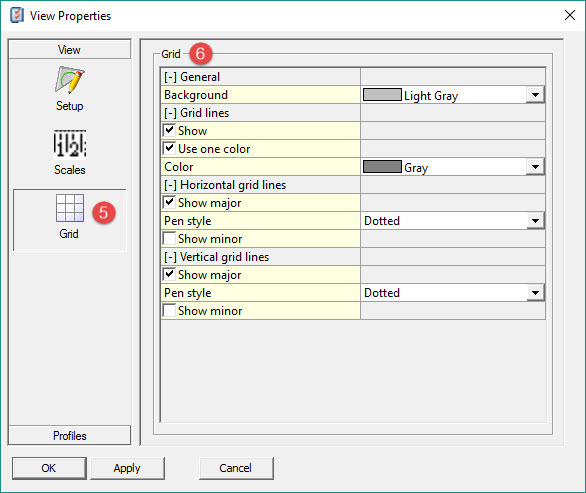The width and height of the screenshot is (586, 493).
Task: Select Pen style label under Vertical grid lines
Action: click(188, 293)
